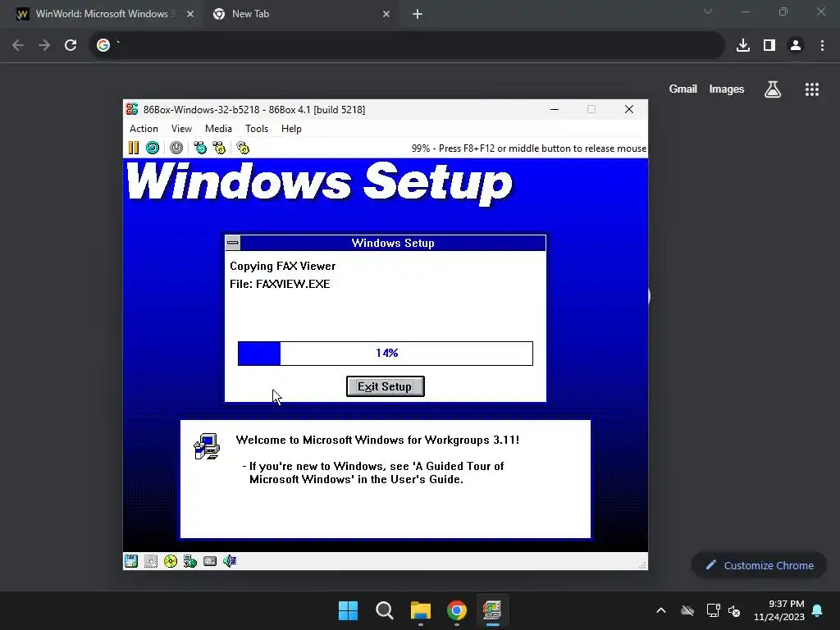
Task: Open Chrome downloads icon
Action: (x=743, y=45)
